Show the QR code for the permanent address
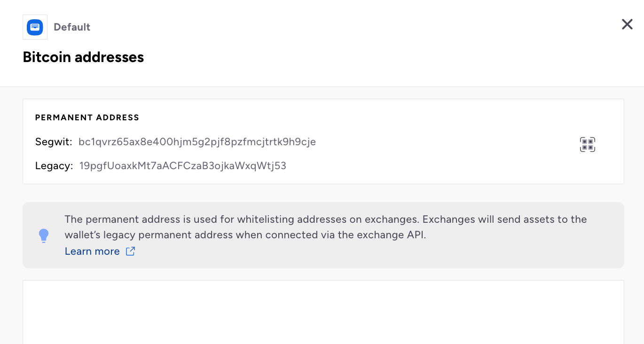This screenshot has height=344, width=644. coord(587,145)
